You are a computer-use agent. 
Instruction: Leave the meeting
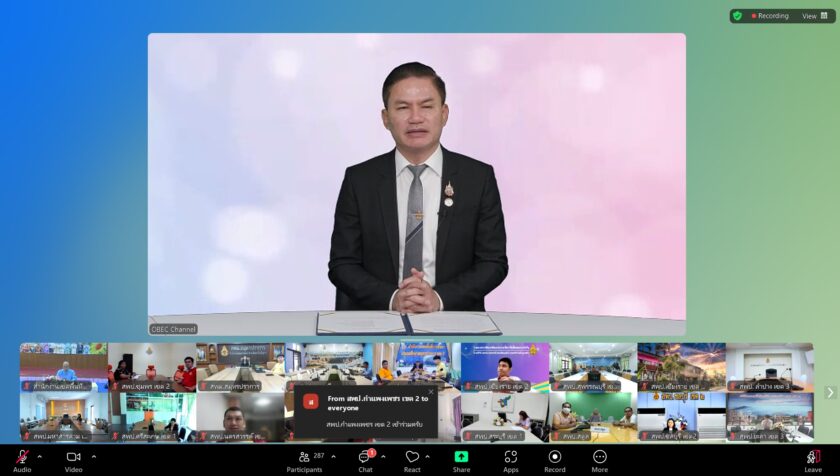tap(813, 458)
